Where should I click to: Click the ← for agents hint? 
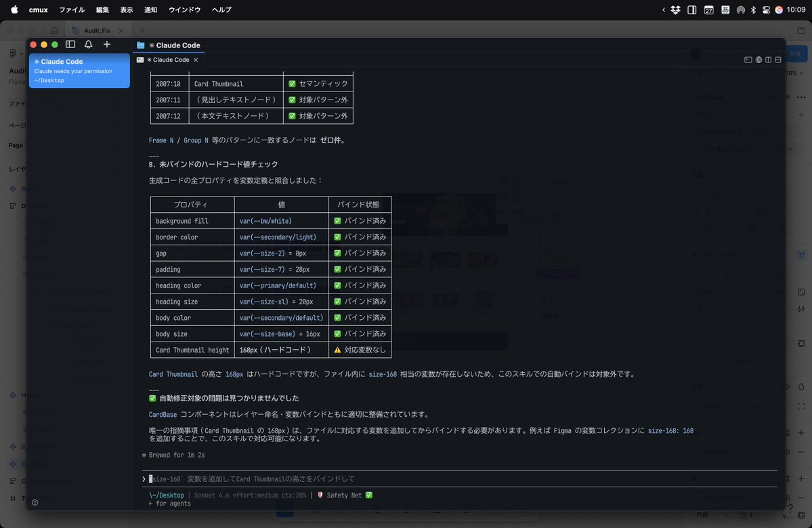pyautogui.click(x=170, y=503)
